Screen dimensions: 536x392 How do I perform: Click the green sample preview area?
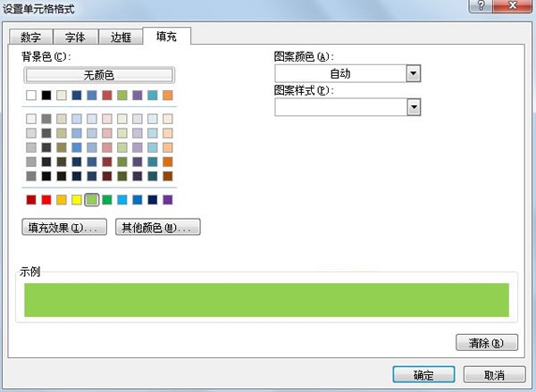pyautogui.click(x=266, y=300)
